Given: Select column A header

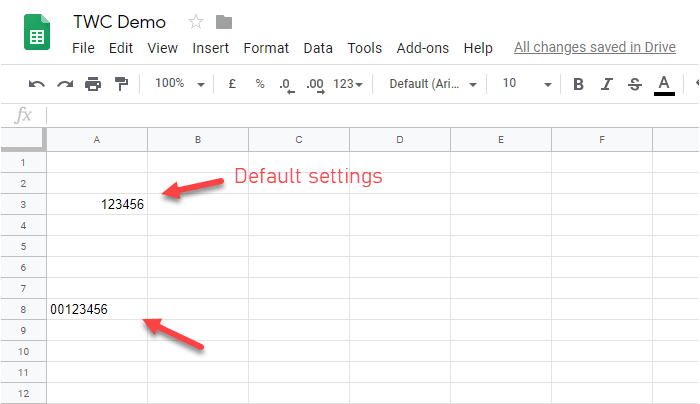Looking at the screenshot, I should pos(97,140).
